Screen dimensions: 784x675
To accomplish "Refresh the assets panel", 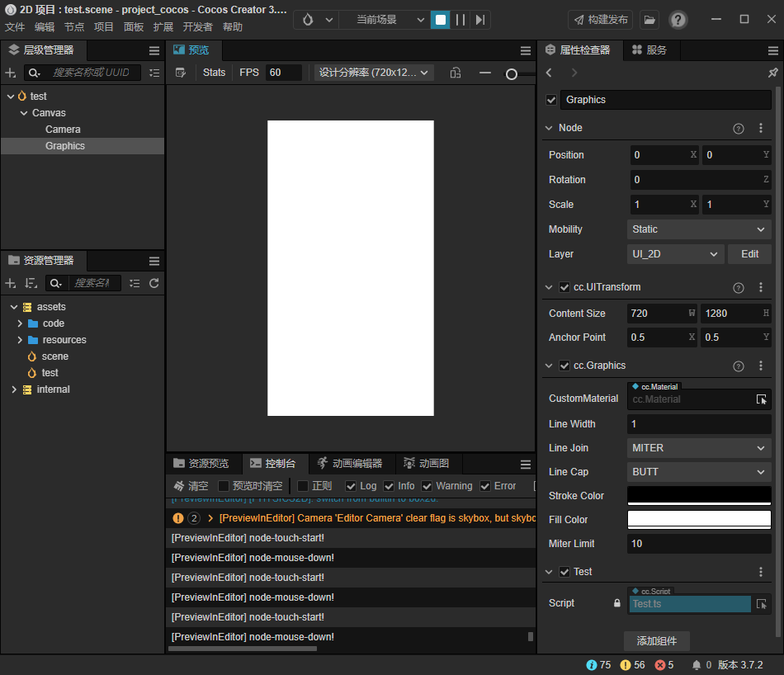I will pos(153,283).
